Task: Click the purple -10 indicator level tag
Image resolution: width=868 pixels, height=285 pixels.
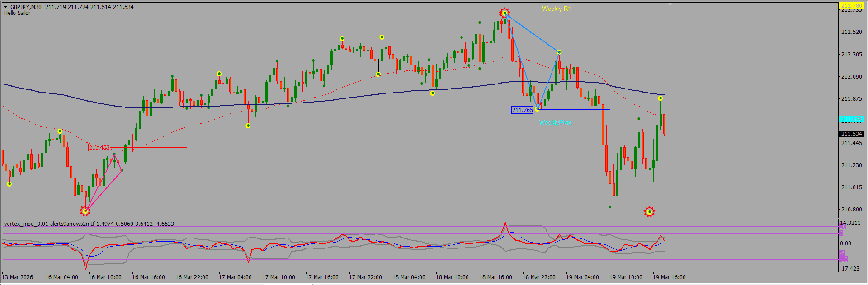Action: click(x=844, y=259)
